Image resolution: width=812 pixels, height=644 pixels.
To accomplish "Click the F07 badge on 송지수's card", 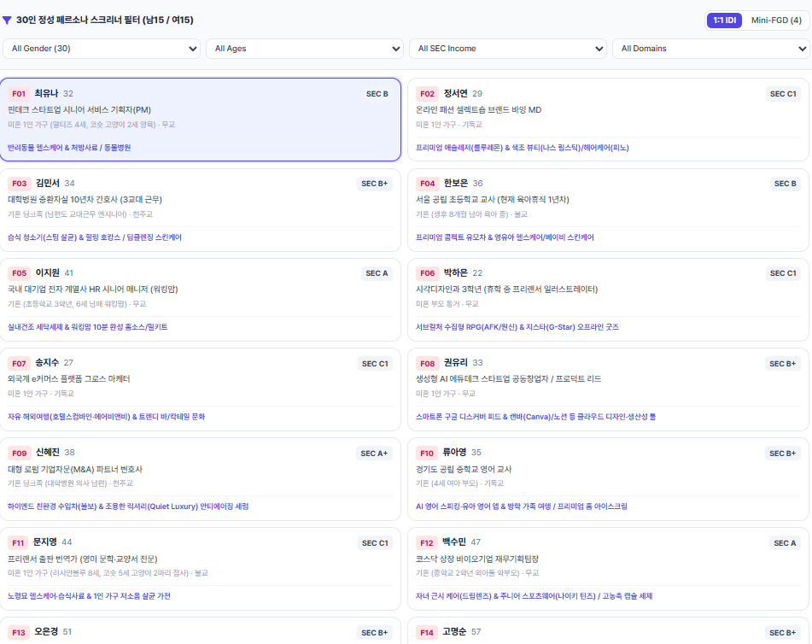I will 19,363.
